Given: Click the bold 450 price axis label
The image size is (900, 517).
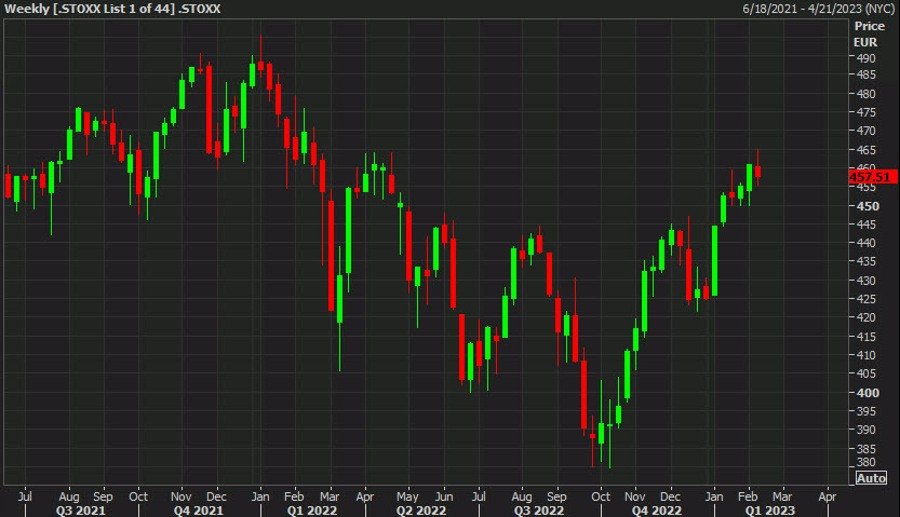Looking at the screenshot, I should pos(866,206).
